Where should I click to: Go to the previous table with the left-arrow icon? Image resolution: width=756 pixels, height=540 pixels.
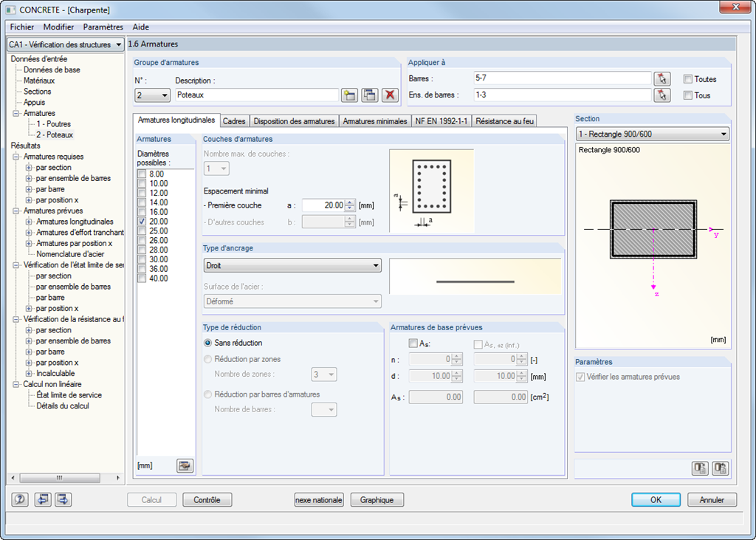click(x=43, y=499)
